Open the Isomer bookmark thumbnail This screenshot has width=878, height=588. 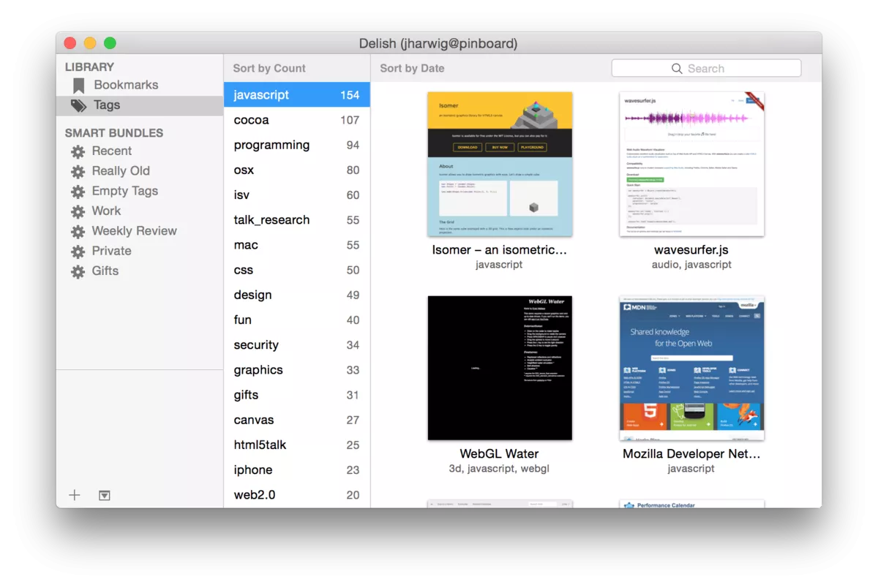coord(500,164)
